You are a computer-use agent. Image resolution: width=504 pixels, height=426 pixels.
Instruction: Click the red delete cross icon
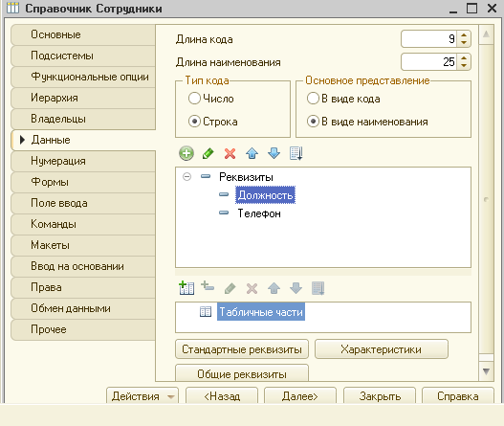[x=230, y=153]
